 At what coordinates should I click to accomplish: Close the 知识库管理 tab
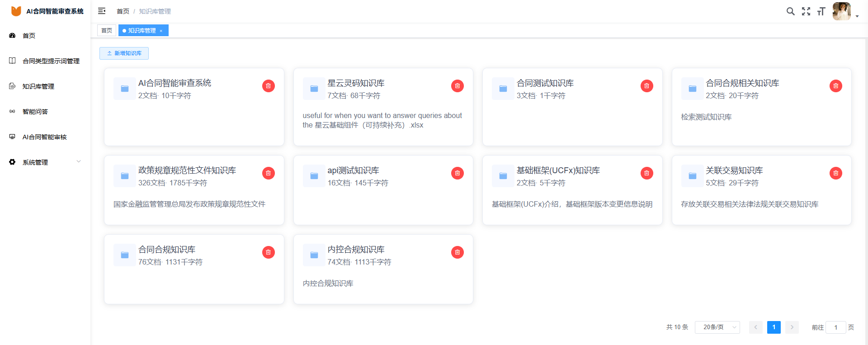[161, 31]
